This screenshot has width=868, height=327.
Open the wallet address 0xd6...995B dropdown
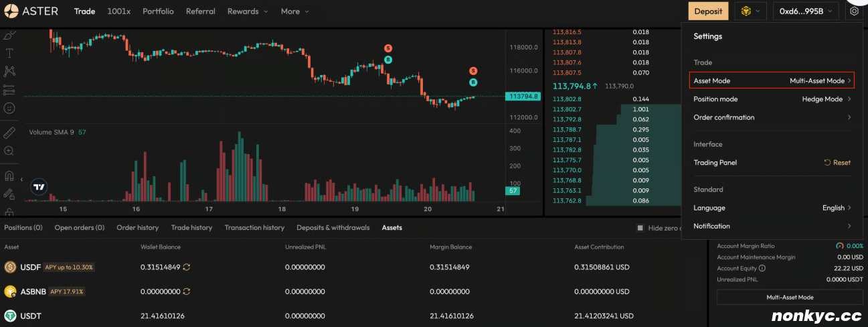(x=806, y=11)
